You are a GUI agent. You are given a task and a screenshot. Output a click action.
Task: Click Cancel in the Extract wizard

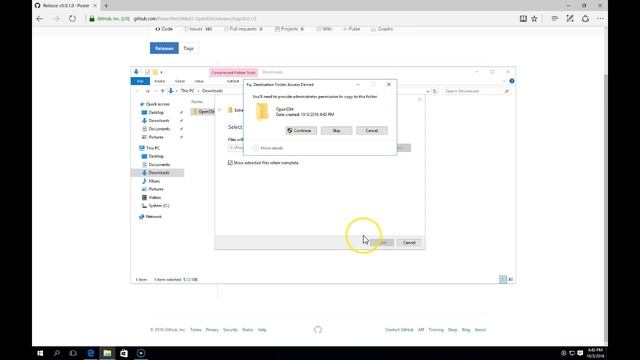click(409, 243)
